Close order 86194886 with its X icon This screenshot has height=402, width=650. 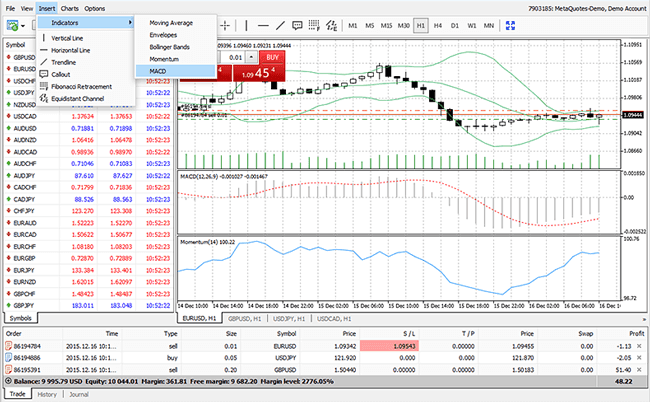click(x=639, y=358)
